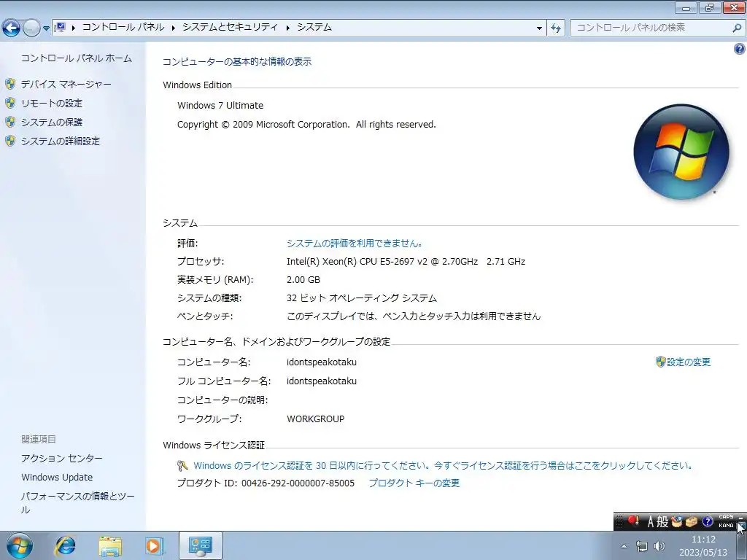Click the shield icon beside システムの保護
747x560 pixels.
click(10, 122)
